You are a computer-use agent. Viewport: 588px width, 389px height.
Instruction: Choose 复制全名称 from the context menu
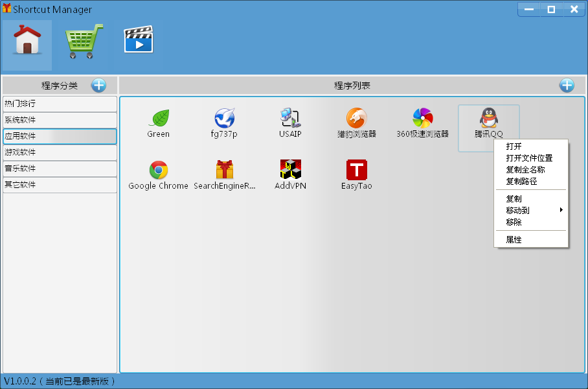point(531,169)
